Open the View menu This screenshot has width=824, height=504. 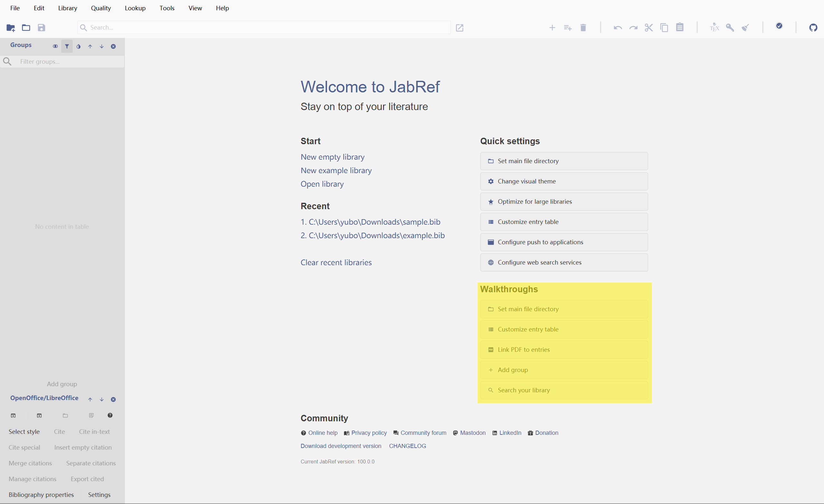click(x=195, y=8)
